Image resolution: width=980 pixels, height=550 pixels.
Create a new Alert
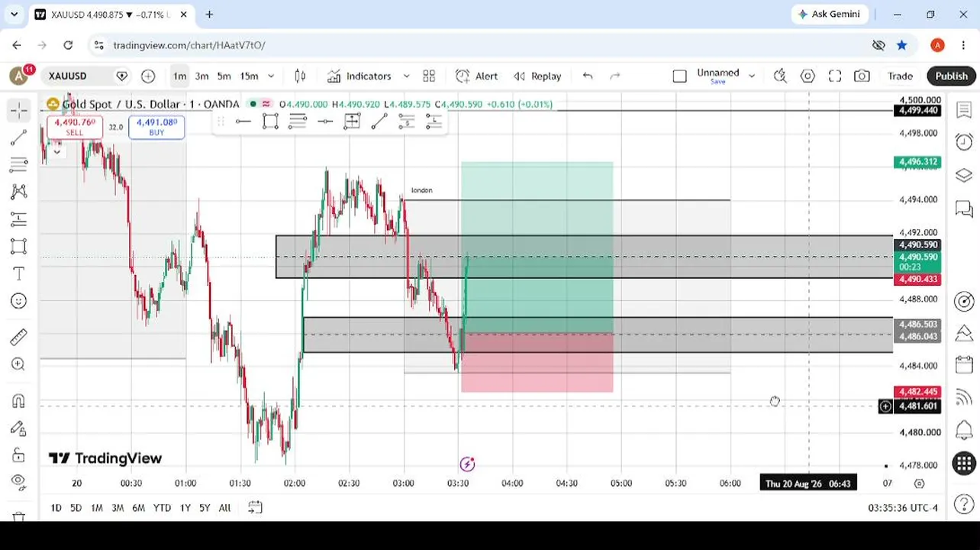(476, 76)
